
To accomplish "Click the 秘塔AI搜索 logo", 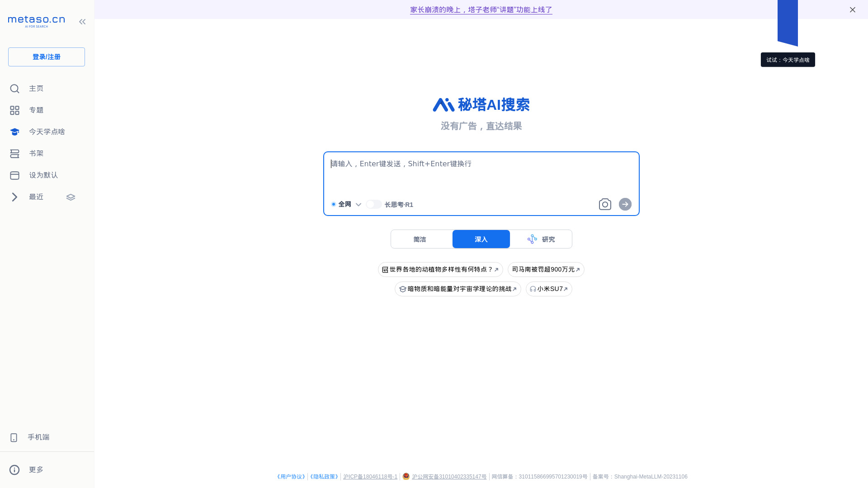I will click(x=481, y=105).
